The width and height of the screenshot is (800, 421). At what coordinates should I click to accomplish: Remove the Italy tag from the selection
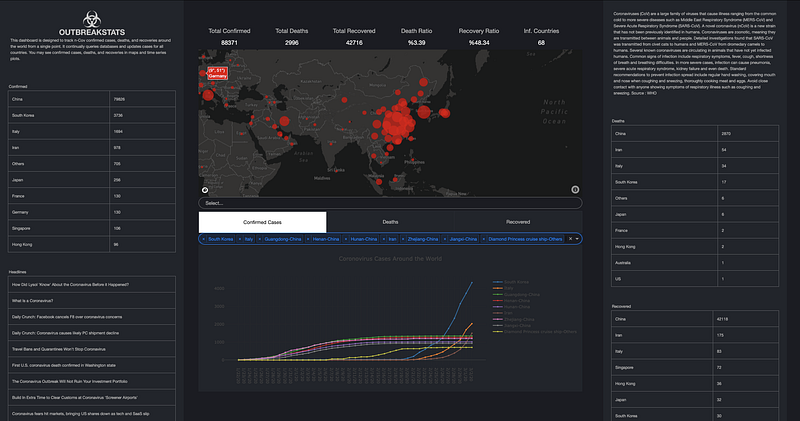point(240,239)
